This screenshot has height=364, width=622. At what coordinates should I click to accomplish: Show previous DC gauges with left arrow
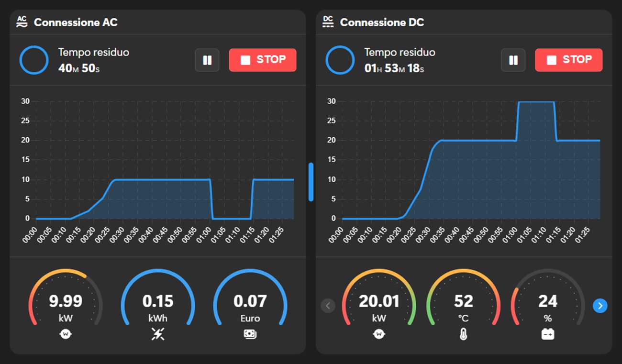(x=328, y=306)
